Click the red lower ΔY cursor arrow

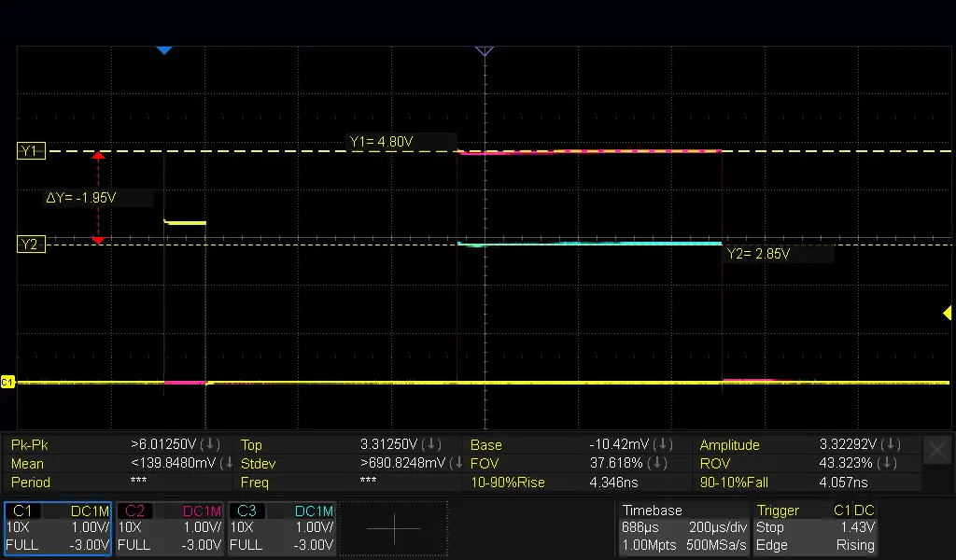pos(98,241)
